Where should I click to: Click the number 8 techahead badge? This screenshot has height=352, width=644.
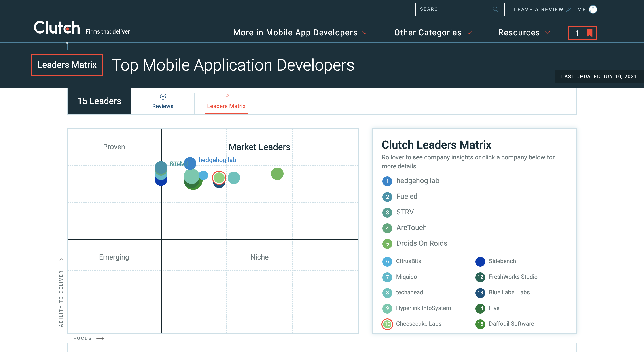[387, 293]
